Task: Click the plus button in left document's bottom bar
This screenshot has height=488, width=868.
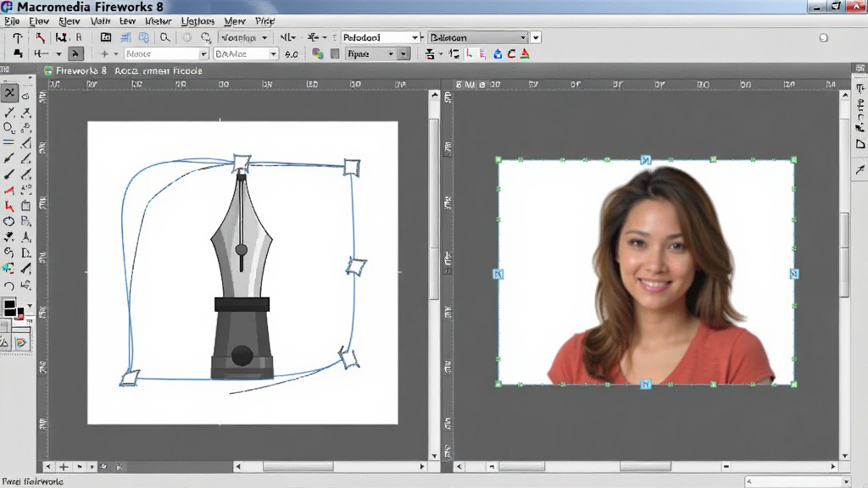Action: coord(64,467)
